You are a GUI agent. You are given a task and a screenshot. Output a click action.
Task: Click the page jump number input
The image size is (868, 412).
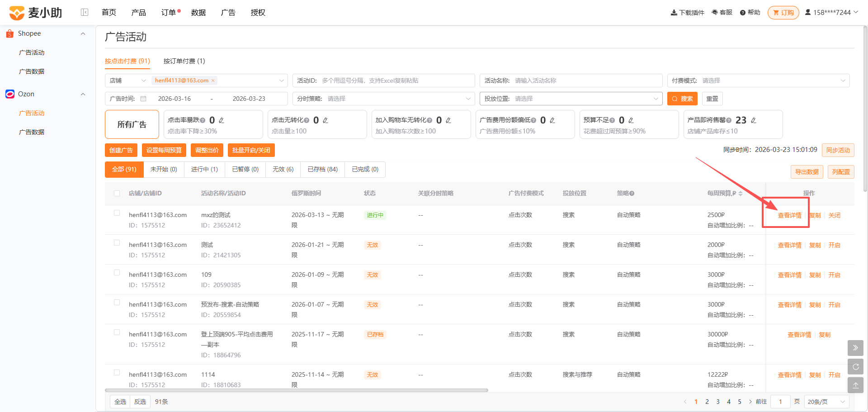[x=780, y=402]
